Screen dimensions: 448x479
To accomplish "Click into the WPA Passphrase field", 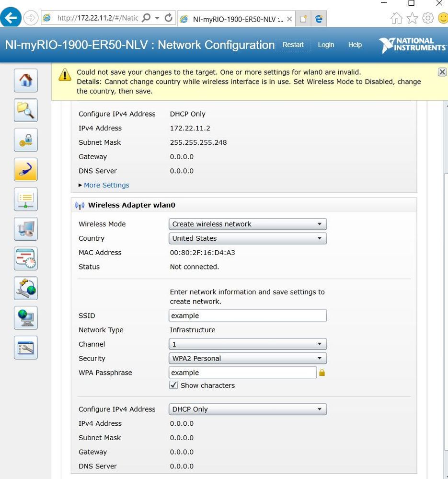I will point(242,373).
